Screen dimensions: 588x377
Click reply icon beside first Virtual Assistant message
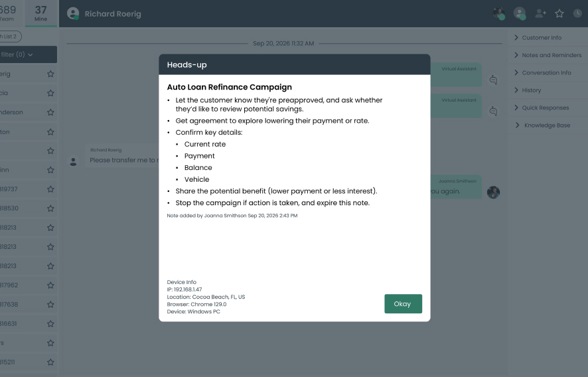[494, 80]
